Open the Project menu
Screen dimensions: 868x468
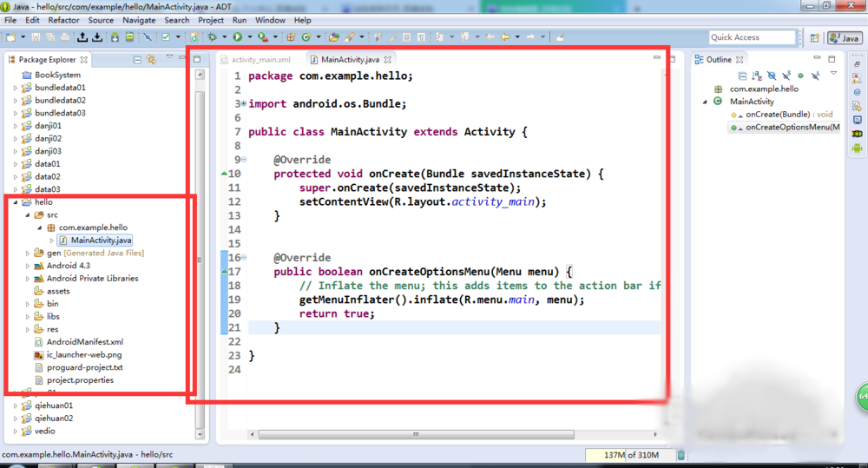coord(211,20)
